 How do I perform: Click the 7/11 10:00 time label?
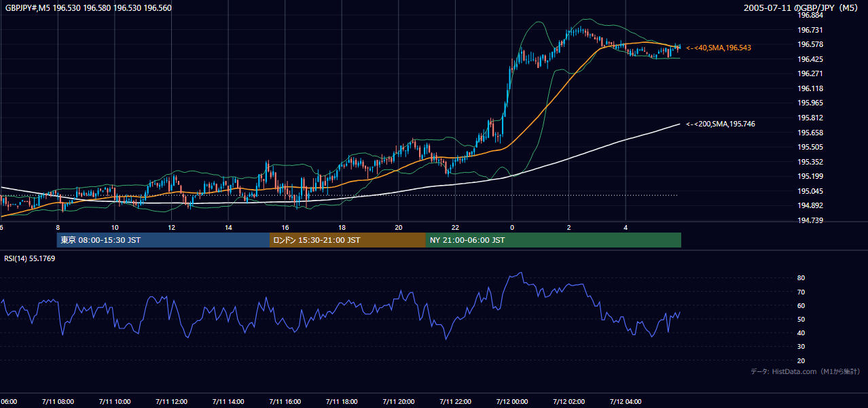(x=115, y=401)
